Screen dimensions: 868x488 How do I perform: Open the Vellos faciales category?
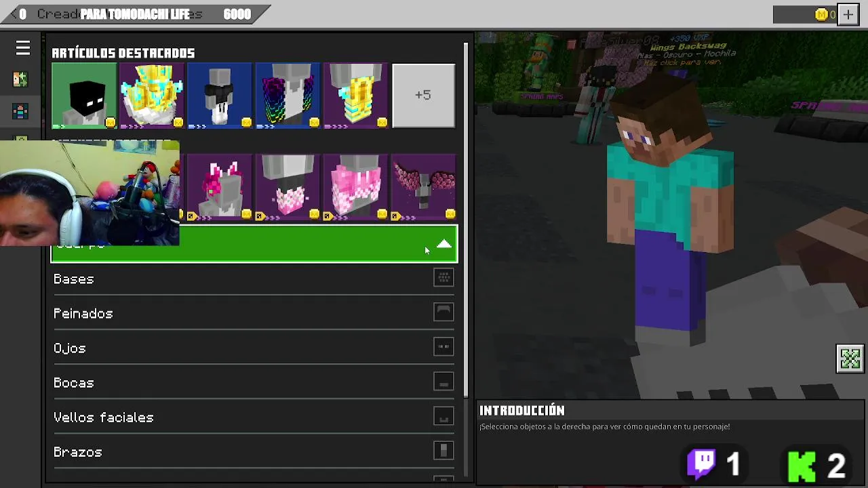(254, 418)
